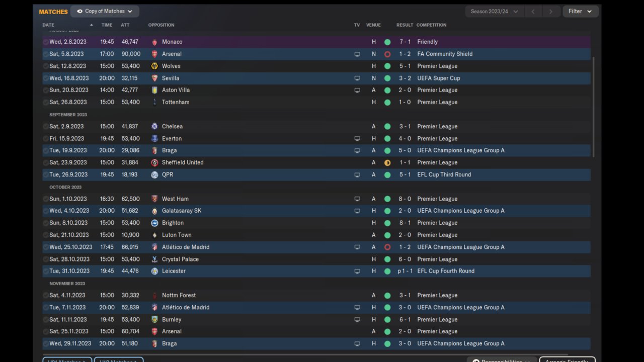Open the Monaco club badge
Viewport: 644px width, 362px height.
coord(154,42)
